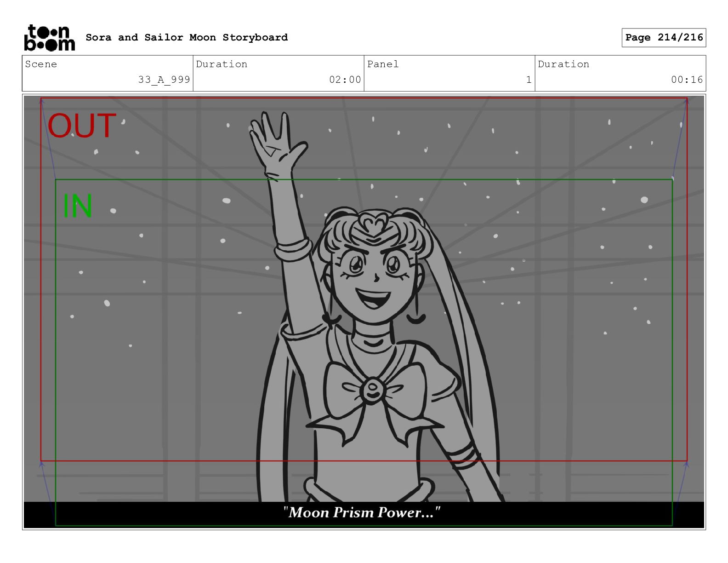The height and width of the screenshot is (563, 728).
Task: Click the Toon Boom logo
Action: click(x=49, y=37)
